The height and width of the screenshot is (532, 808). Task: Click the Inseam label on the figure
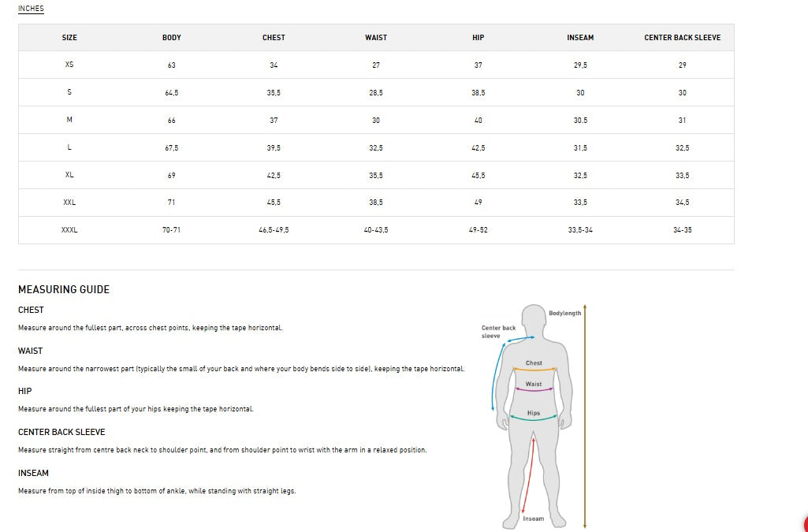[534, 519]
